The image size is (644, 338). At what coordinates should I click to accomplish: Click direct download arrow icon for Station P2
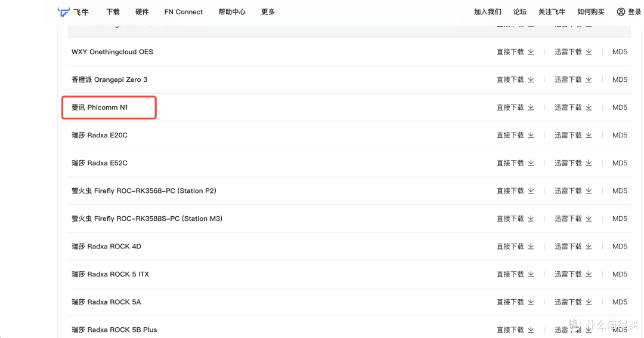pyautogui.click(x=531, y=190)
